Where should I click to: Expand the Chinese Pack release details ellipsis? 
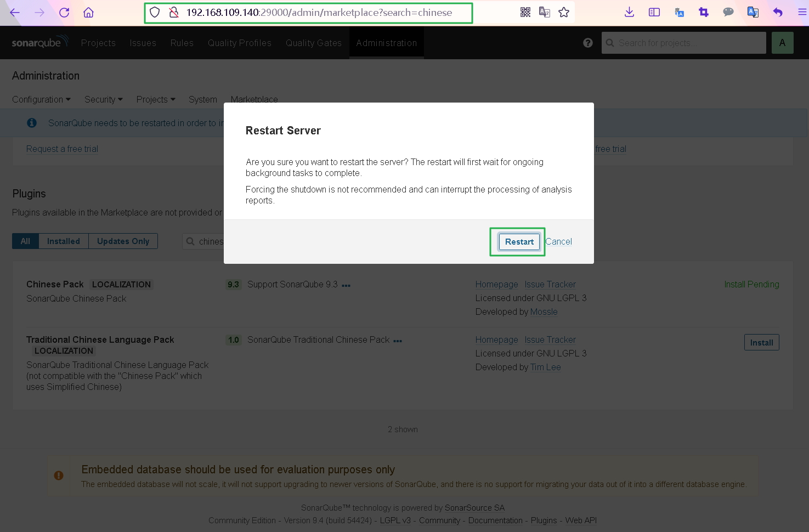click(x=346, y=286)
